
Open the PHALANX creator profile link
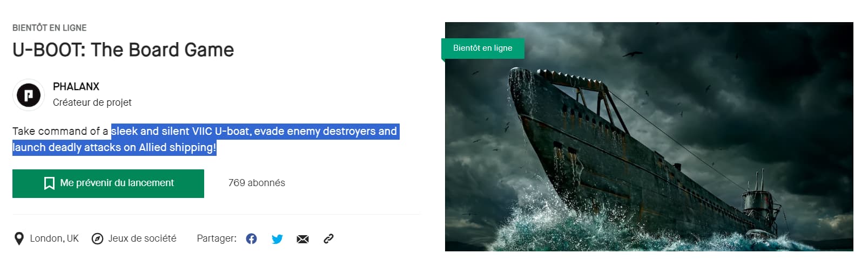click(76, 86)
